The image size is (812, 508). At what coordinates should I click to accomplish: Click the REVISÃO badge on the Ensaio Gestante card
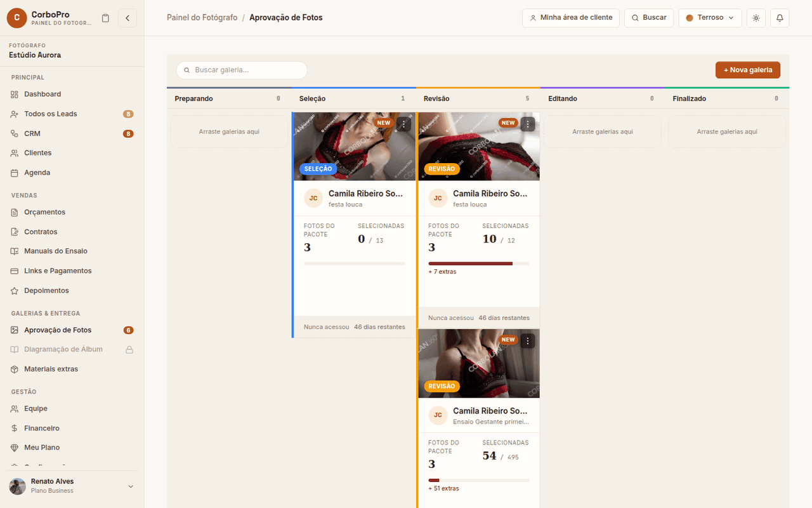[x=442, y=386]
